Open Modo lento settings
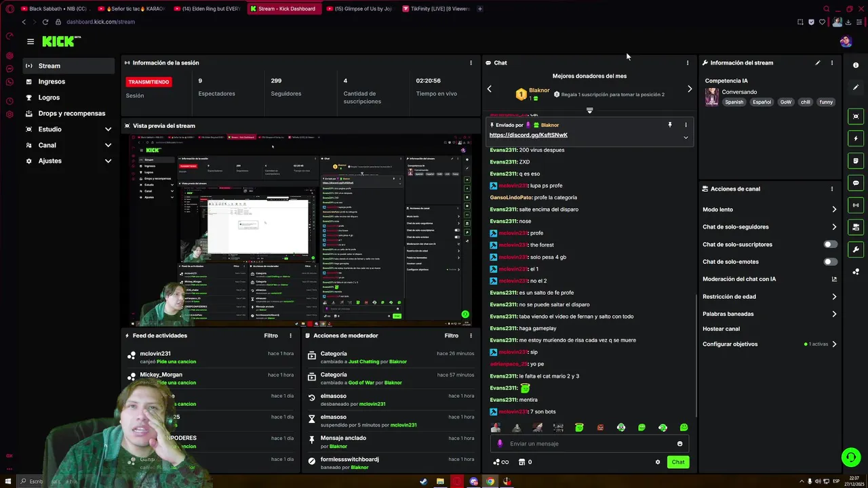 [x=770, y=209]
